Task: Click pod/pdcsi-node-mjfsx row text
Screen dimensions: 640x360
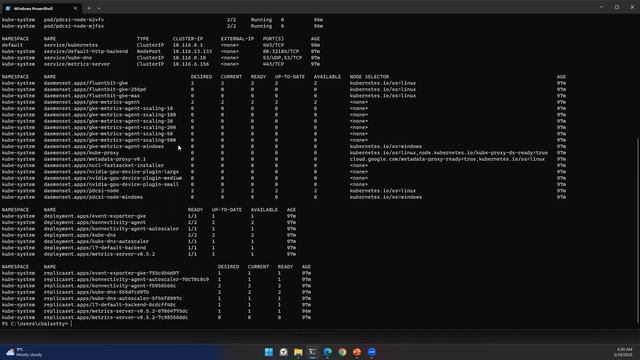Action: (x=74, y=26)
